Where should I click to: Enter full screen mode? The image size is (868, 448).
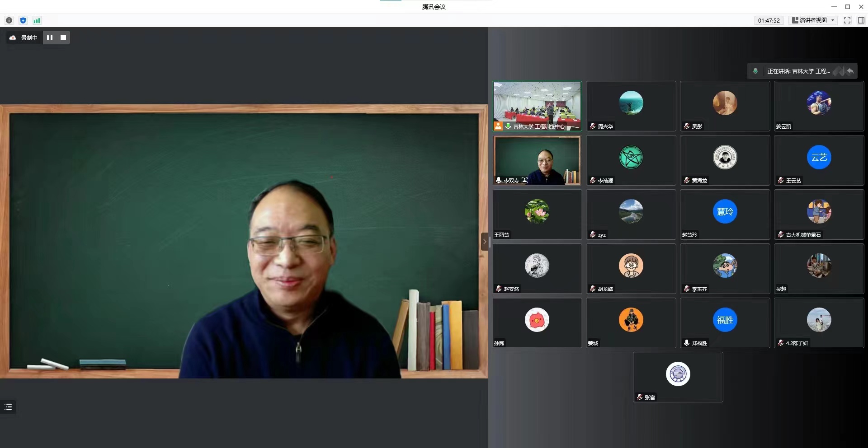847,20
